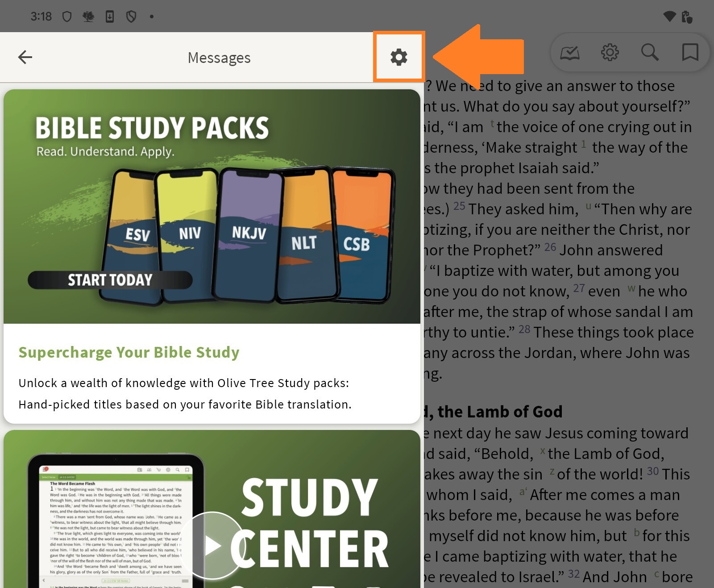Tap cross-reference marker before "the voice"
The height and width of the screenshot is (588, 714).
click(492, 123)
